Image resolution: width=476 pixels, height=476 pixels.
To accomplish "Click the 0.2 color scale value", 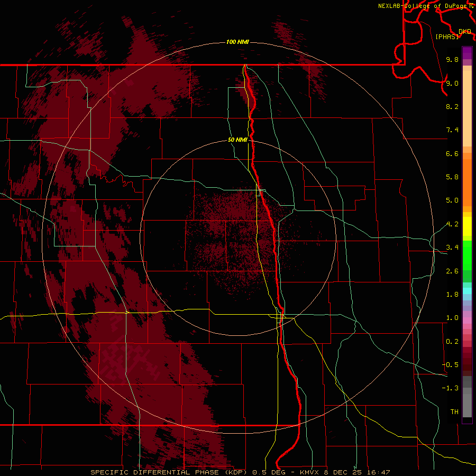I will coord(452,342).
